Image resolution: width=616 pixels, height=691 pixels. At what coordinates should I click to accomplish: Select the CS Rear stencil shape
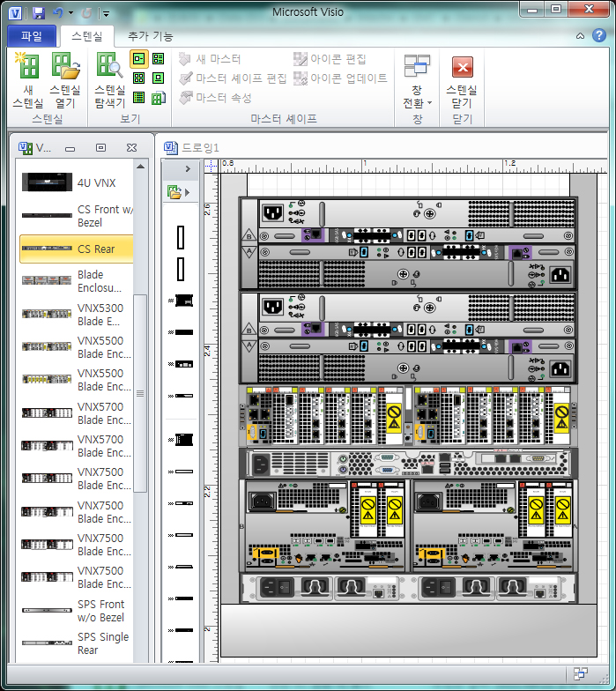point(76,249)
